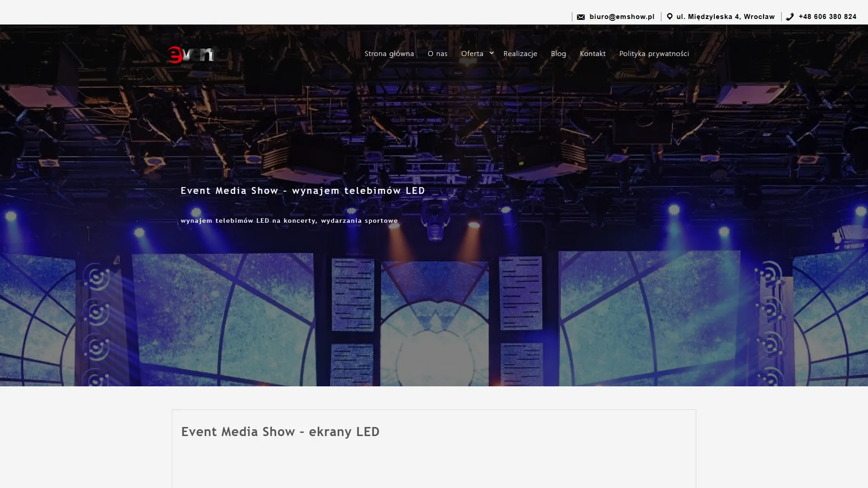
Task: Open the Strona główna menu item
Action: coord(389,53)
